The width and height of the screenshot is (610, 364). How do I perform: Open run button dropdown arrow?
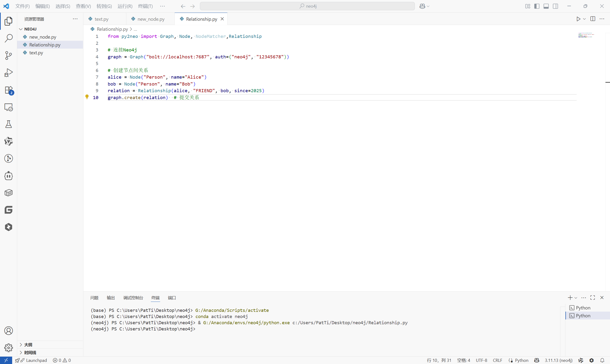pos(585,19)
